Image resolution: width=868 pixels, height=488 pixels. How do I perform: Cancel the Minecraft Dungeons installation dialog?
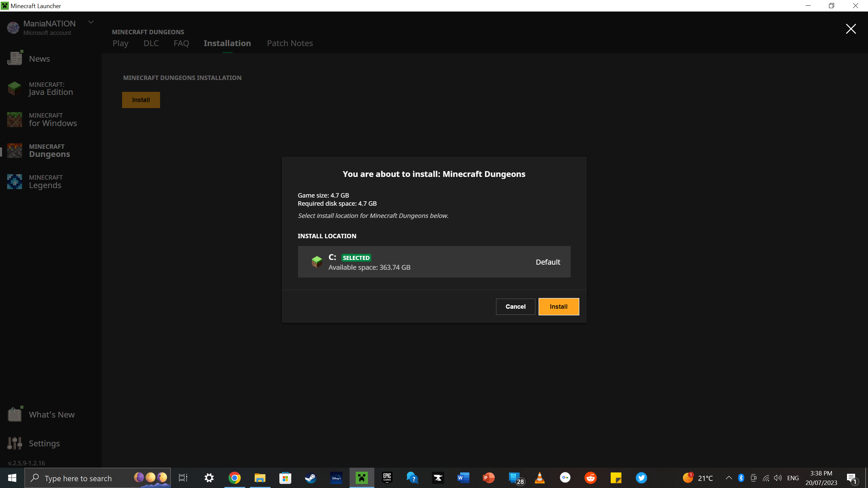[x=515, y=307]
